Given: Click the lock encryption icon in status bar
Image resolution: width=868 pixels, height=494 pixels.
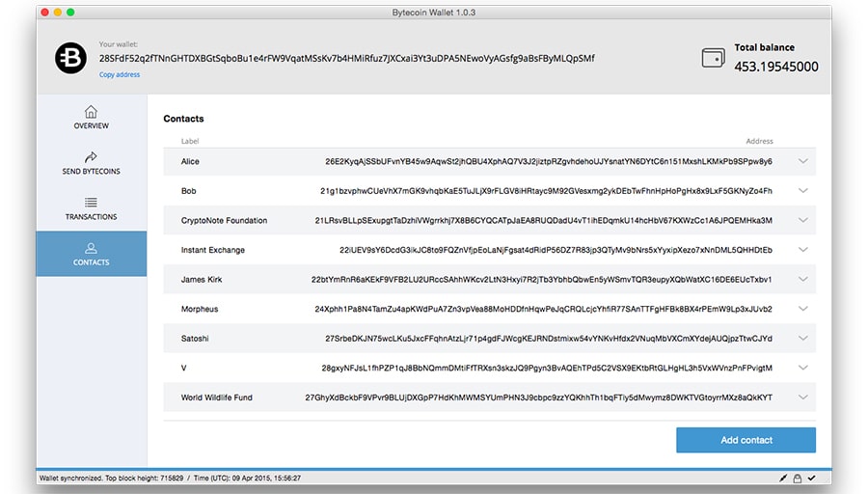Looking at the screenshot, I should coord(797,479).
